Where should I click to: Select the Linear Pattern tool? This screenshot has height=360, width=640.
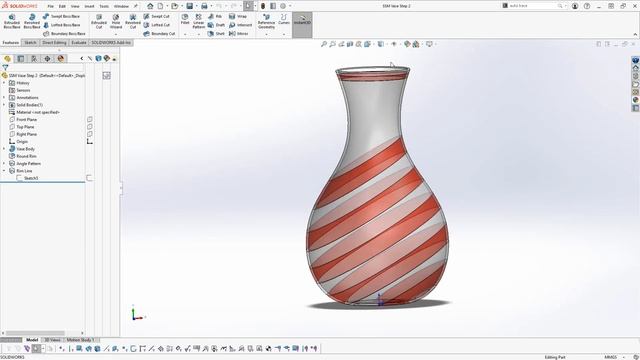point(198,21)
